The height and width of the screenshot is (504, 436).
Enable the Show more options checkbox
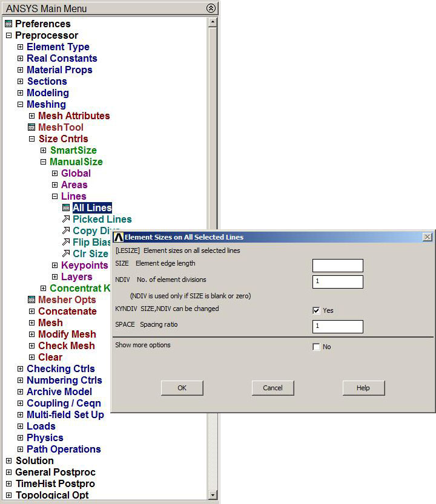pos(316,347)
